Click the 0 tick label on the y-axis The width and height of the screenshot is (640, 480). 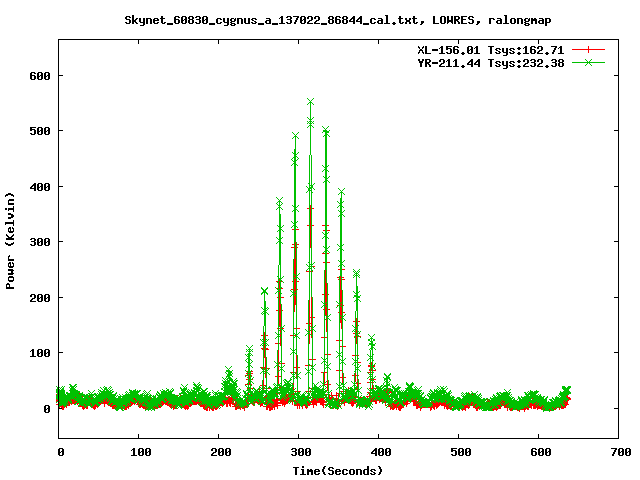pyautogui.click(x=47, y=409)
